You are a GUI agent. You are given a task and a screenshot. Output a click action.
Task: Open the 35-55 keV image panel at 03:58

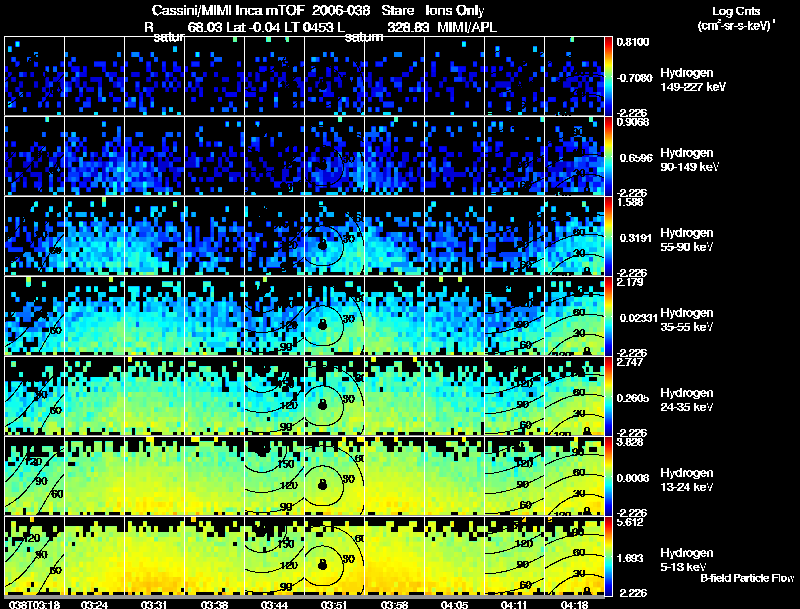coord(394,316)
